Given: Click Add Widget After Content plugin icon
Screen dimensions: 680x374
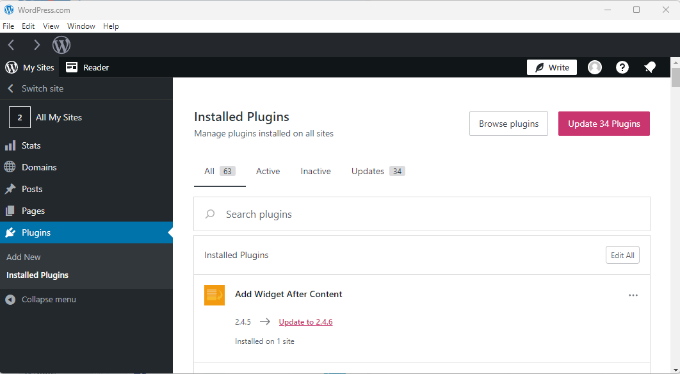Looking at the screenshot, I should [x=215, y=295].
